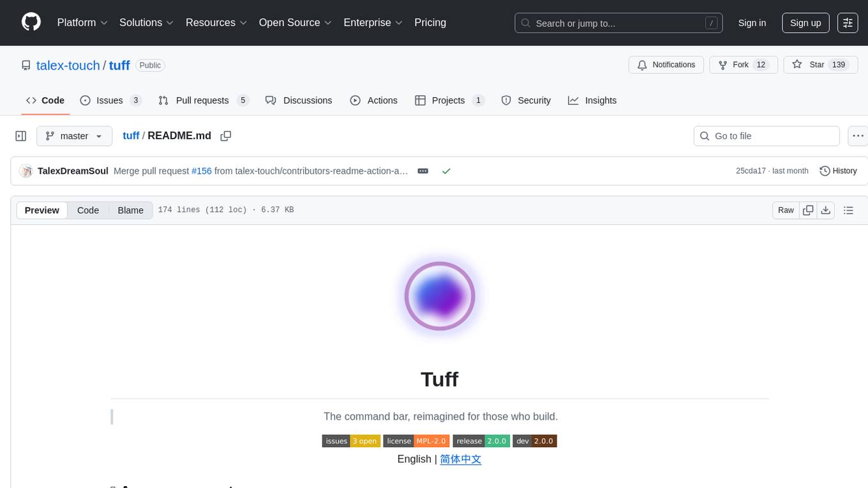The image size is (868, 488).
Task: Switch to the Discussions tab
Action: point(299,100)
